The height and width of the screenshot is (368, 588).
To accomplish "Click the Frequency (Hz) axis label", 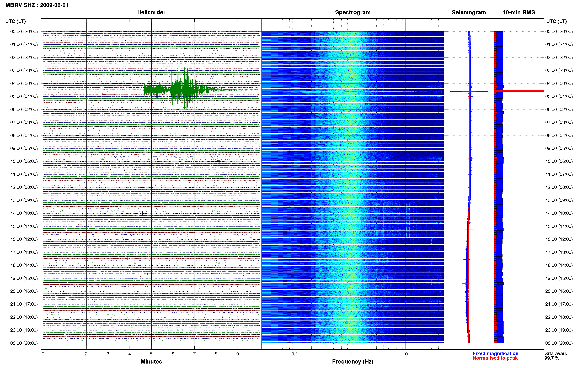I will 353,362.
